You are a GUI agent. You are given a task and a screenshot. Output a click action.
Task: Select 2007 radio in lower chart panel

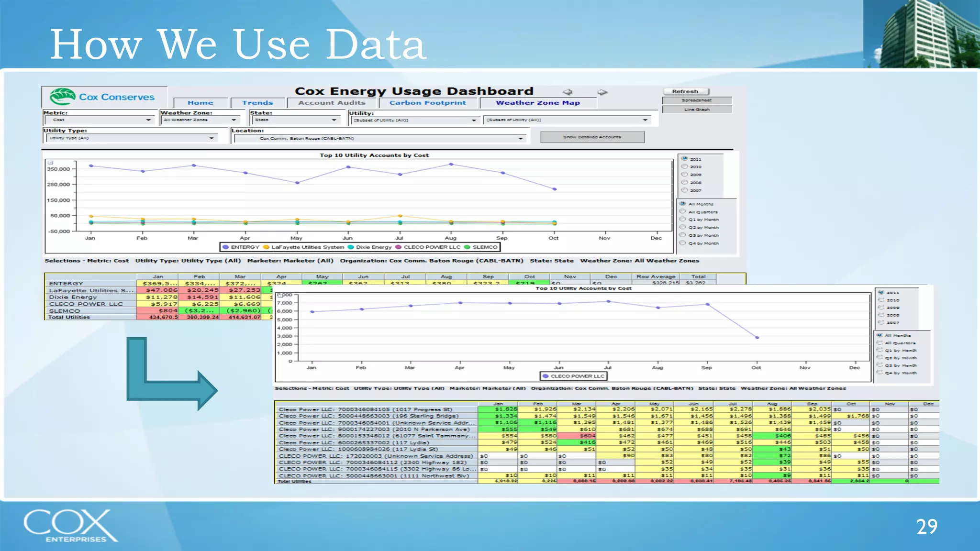[x=880, y=322]
